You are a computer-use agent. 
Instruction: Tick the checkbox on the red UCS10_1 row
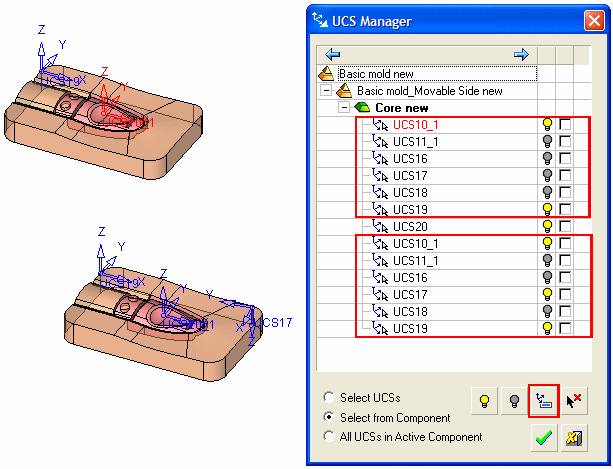point(565,124)
